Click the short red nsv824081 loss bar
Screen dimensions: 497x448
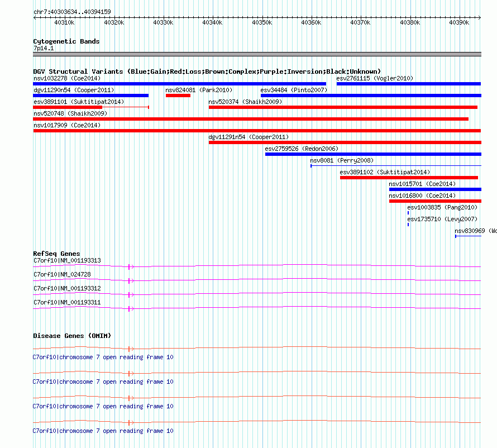point(178,96)
